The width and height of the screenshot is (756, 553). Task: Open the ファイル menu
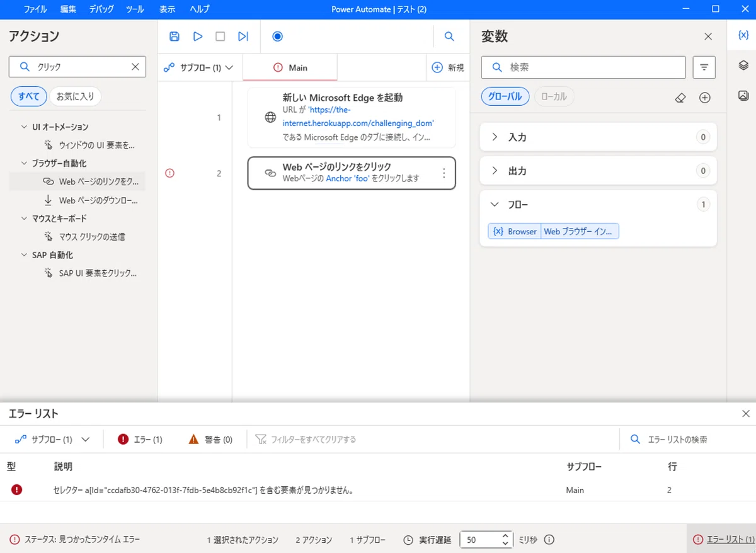pos(35,9)
